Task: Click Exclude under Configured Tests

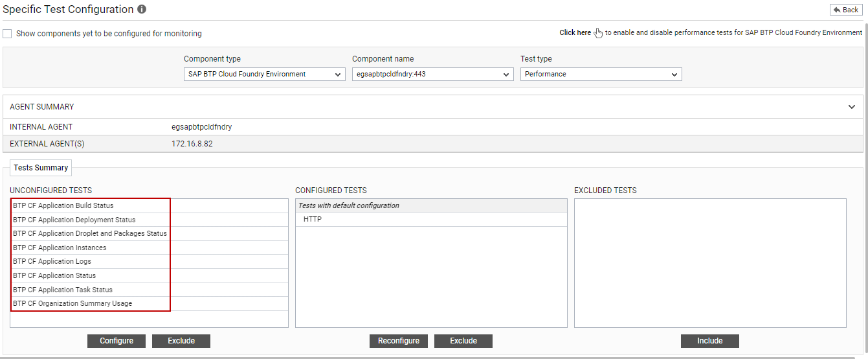Action: point(463,341)
